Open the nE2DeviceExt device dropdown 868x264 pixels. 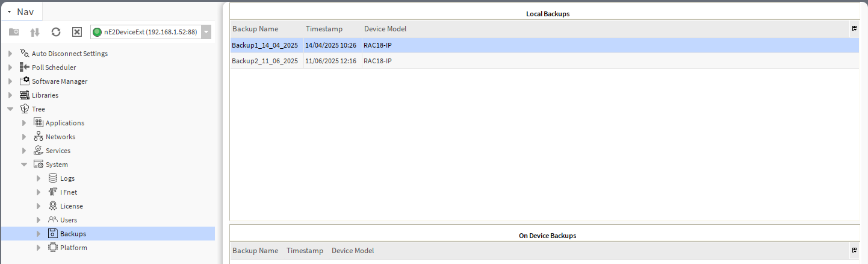pos(206,32)
